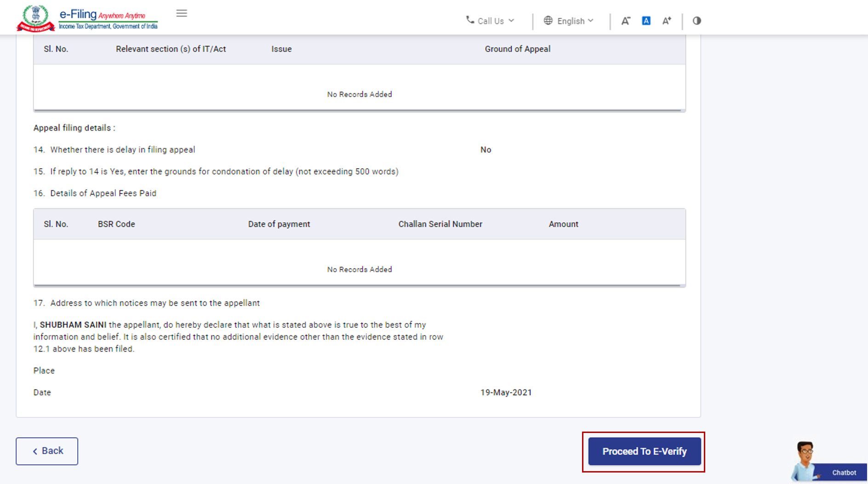
Task: Reset text size using the blue A icon
Action: coord(646,21)
